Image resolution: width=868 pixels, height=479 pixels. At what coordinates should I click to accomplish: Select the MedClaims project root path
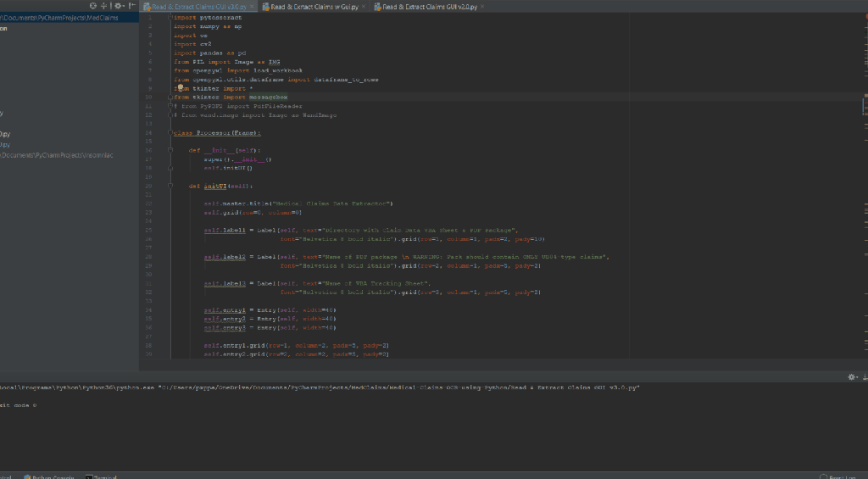point(59,18)
